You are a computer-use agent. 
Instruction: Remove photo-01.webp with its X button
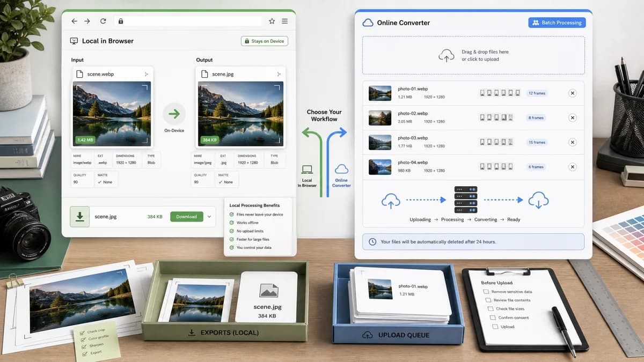(x=572, y=93)
